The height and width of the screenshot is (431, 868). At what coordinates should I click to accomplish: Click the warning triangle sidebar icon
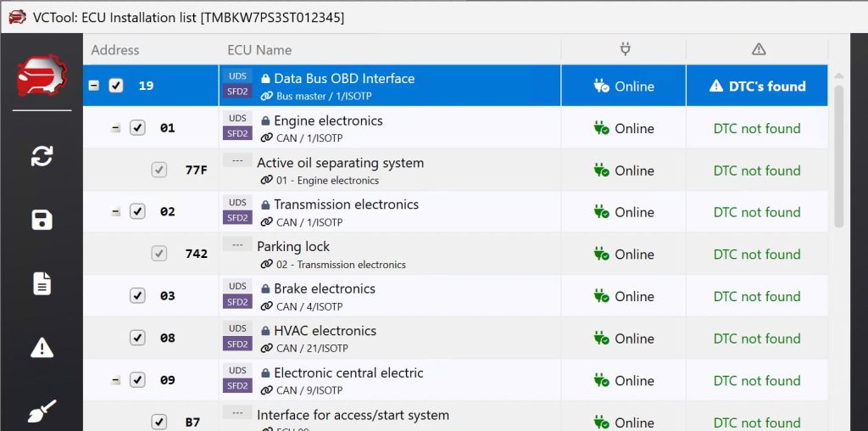click(x=42, y=347)
